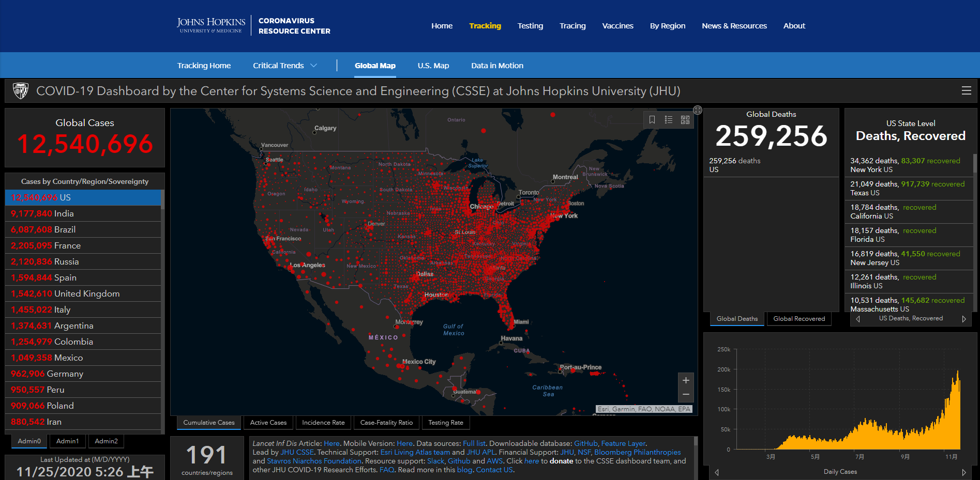Viewport: 980px width, 480px height.
Task: Select Russia in the country list
Action: point(83,261)
